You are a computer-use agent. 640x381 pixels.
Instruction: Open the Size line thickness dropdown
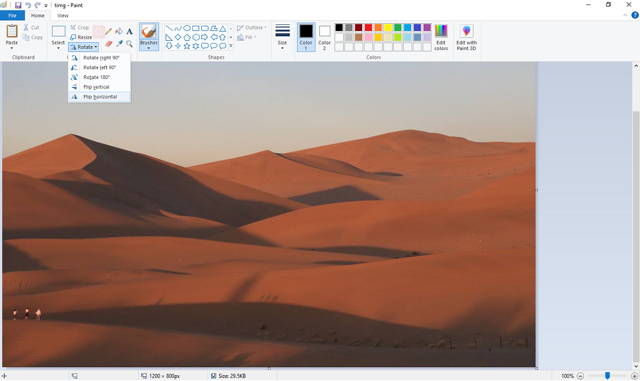[282, 37]
